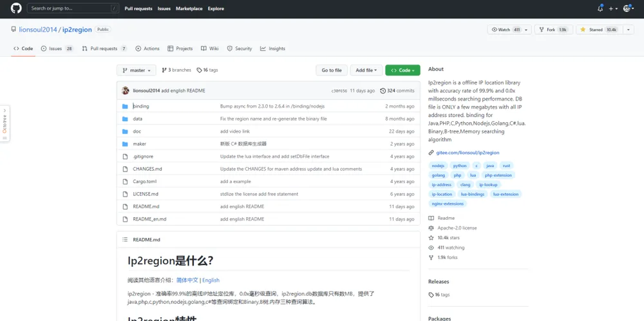Click the 16 tags label icon
Screen dimensions: 644x321
pyautogui.click(x=199, y=70)
